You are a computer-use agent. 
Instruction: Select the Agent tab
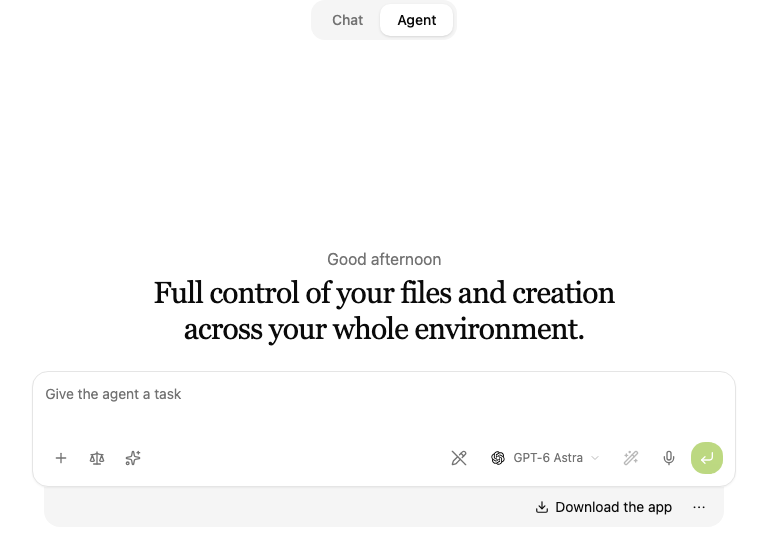tap(416, 20)
